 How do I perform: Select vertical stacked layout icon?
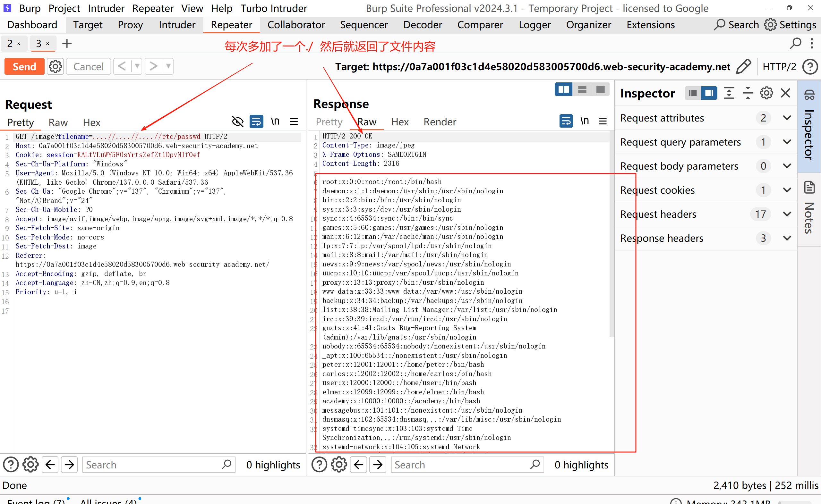click(x=582, y=89)
